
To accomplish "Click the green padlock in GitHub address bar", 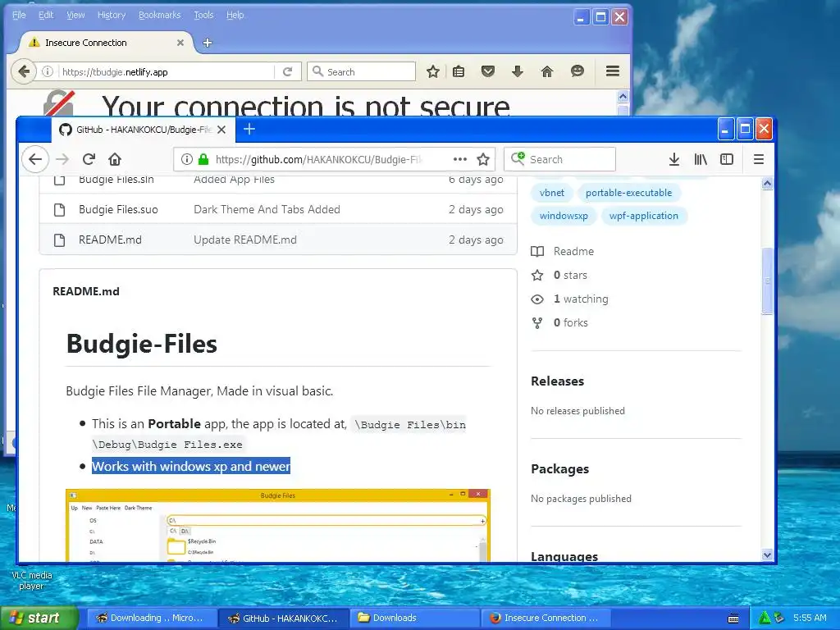I will coord(203,159).
